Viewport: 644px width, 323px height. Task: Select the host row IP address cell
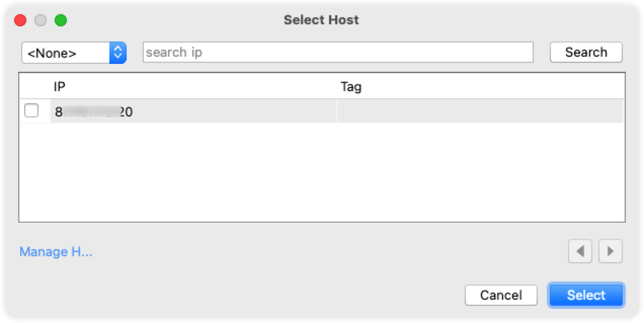tap(193, 111)
